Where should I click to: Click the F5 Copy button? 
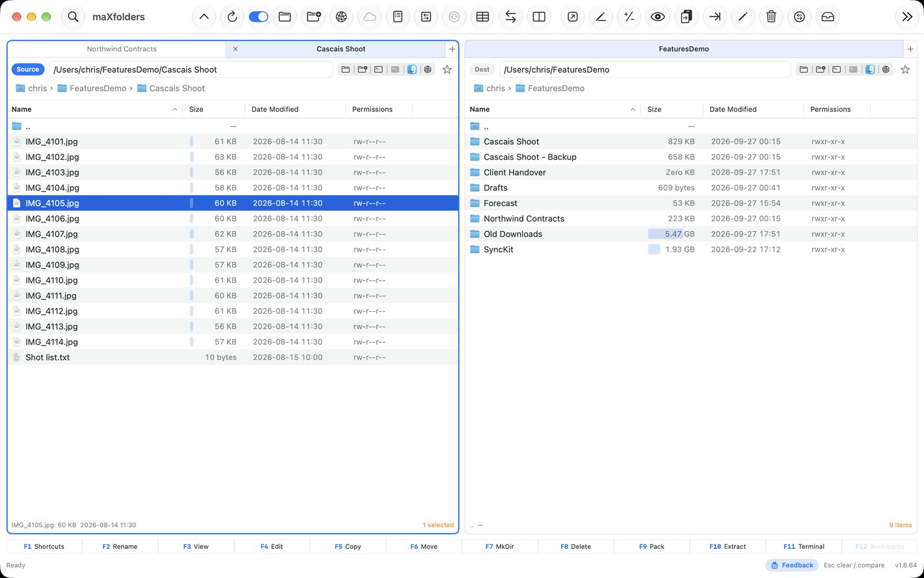pos(348,546)
